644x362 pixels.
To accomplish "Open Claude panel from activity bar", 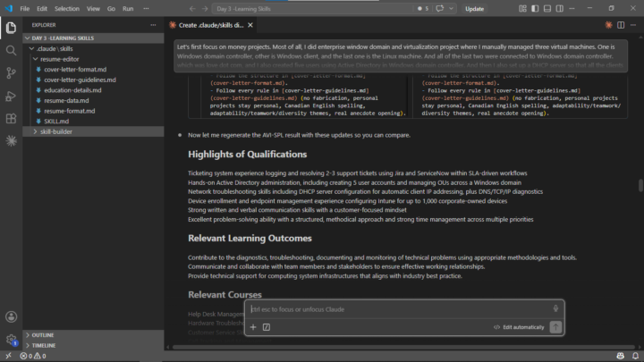I will (11, 141).
